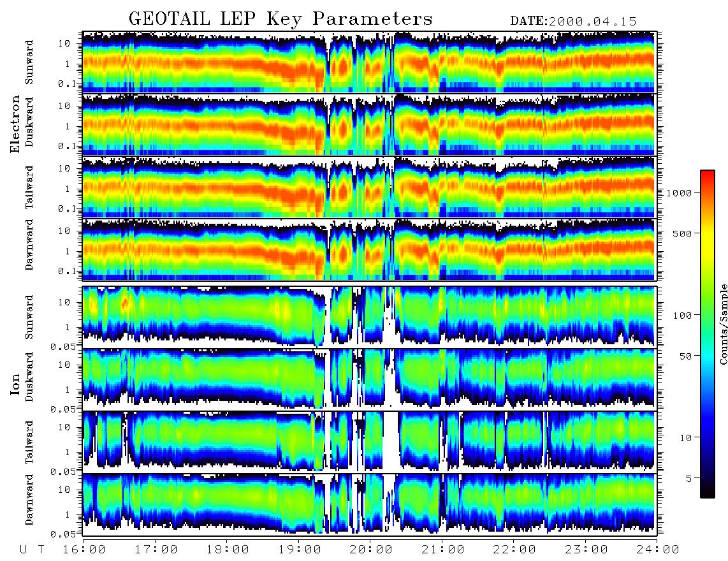Select the 16:00 time axis label

coord(83,550)
